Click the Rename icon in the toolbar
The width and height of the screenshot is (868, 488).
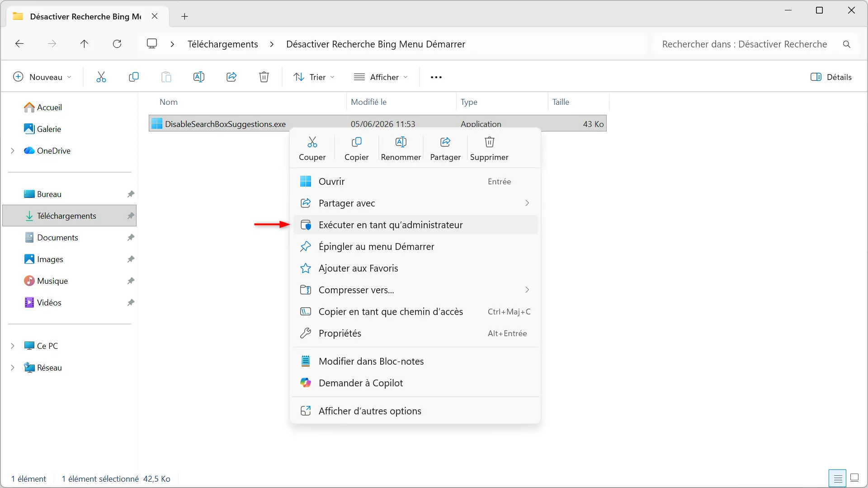coord(199,77)
